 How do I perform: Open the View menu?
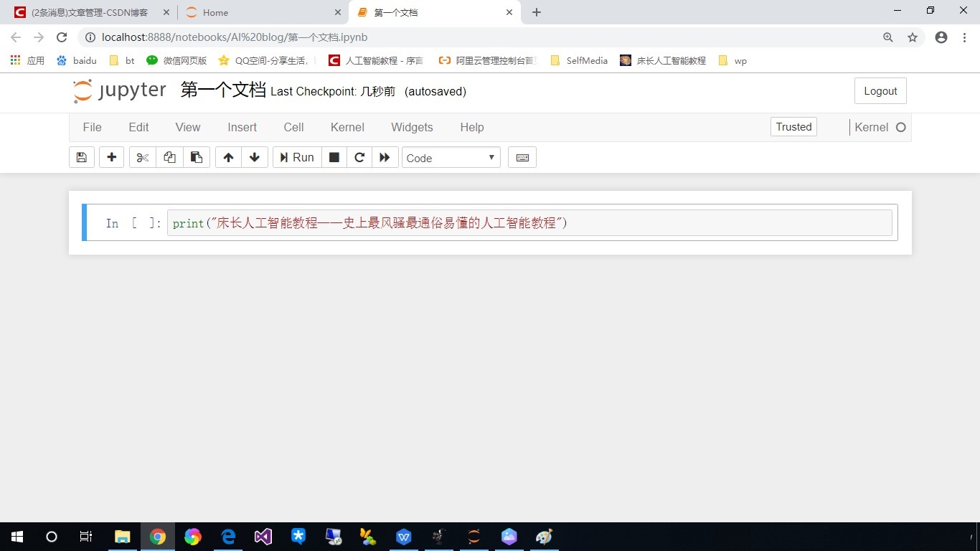[x=188, y=127]
